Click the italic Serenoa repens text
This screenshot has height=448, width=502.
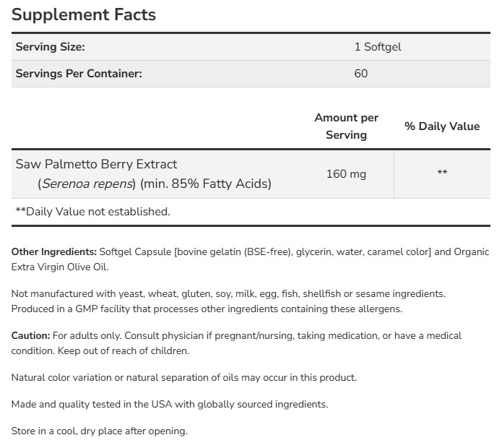point(88,184)
